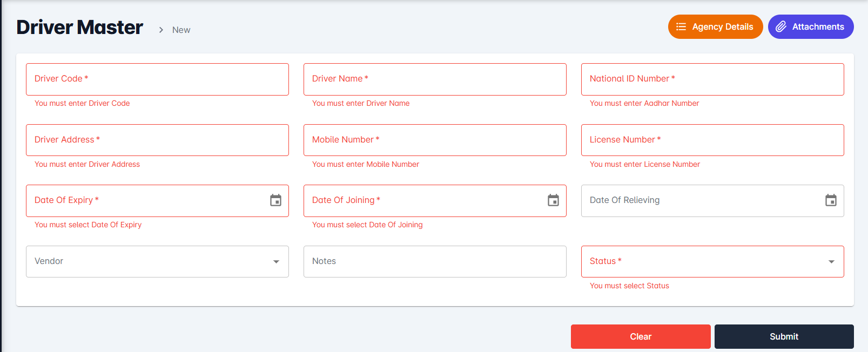Image resolution: width=868 pixels, height=352 pixels.
Task: Click 'You must enter Driver Code' message
Action: tap(82, 103)
